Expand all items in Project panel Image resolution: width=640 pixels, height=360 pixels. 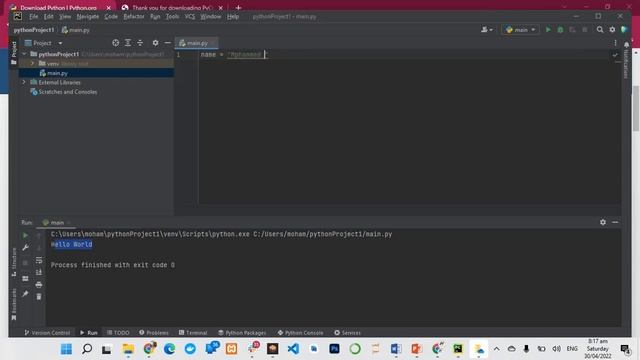(x=128, y=43)
